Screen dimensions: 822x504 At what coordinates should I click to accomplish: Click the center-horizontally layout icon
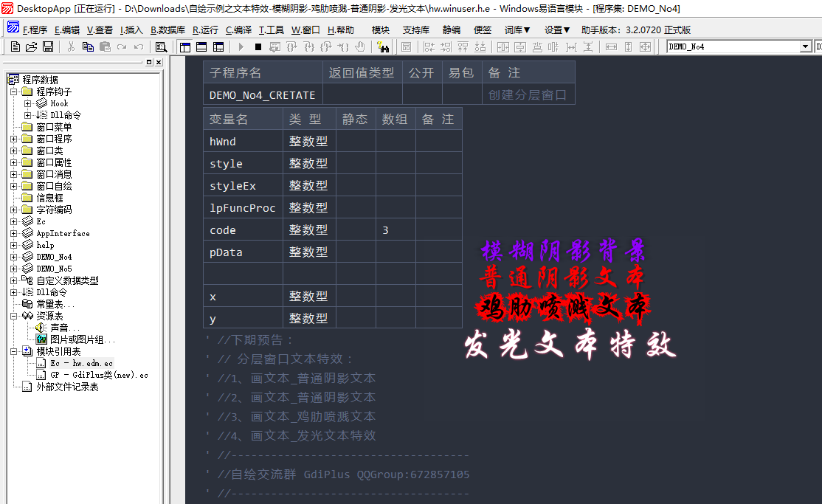click(x=503, y=46)
